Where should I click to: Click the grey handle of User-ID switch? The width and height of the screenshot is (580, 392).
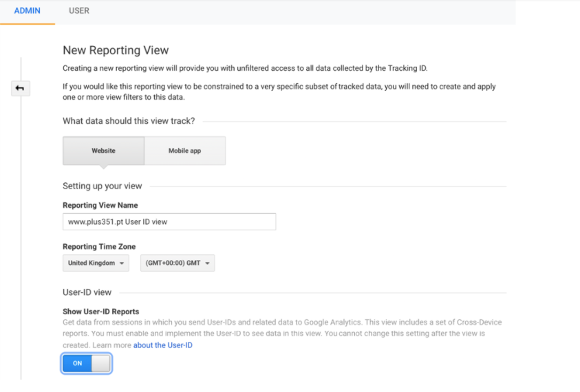[x=100, y=363]
